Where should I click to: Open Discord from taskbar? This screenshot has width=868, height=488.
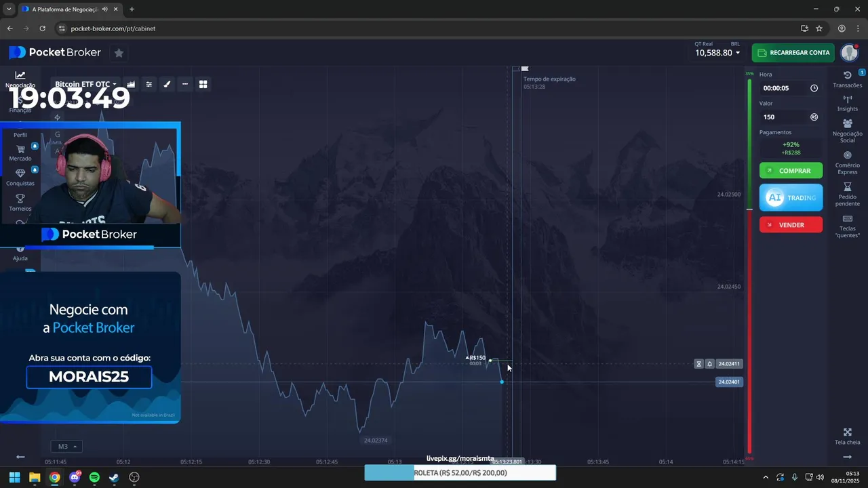tap(75, 477)
